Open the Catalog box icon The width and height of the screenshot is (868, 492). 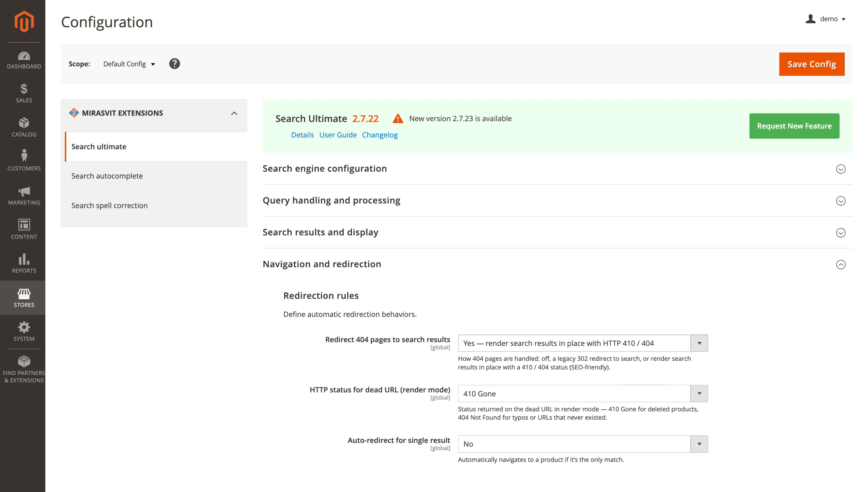[x=24, y=123]
